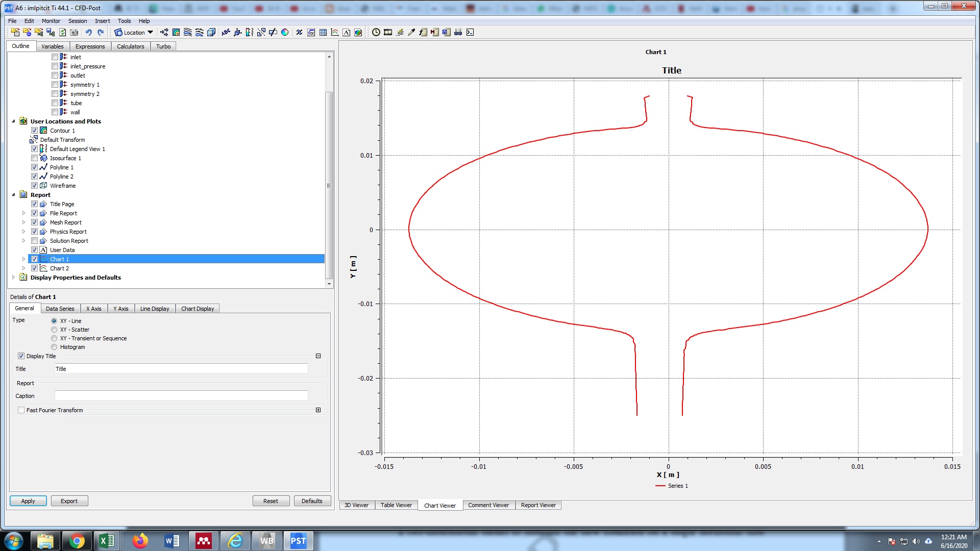Expand the Chart 2 tree node
980x551 pixels.
tap(23, 268)
